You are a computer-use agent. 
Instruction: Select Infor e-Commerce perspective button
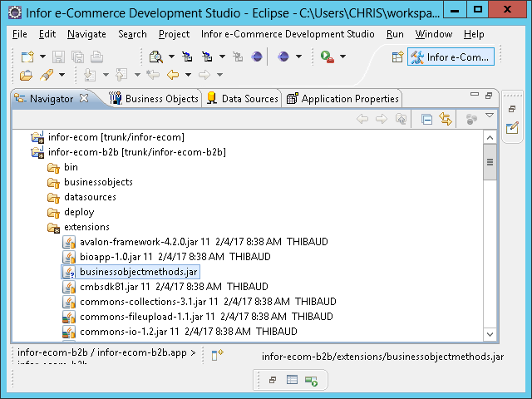pyautogui.click(x=451, y=57)
